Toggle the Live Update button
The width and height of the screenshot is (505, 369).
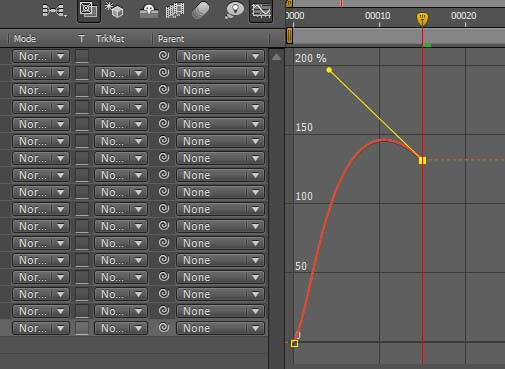click(89, 11)
